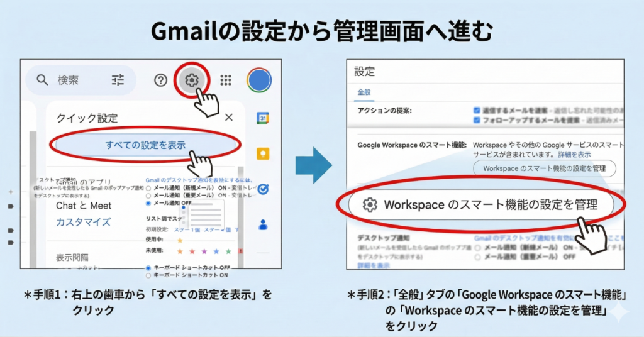
Task: Click Gmail のデスクトップ通知を有効に link in settings page
Action: 524,238
